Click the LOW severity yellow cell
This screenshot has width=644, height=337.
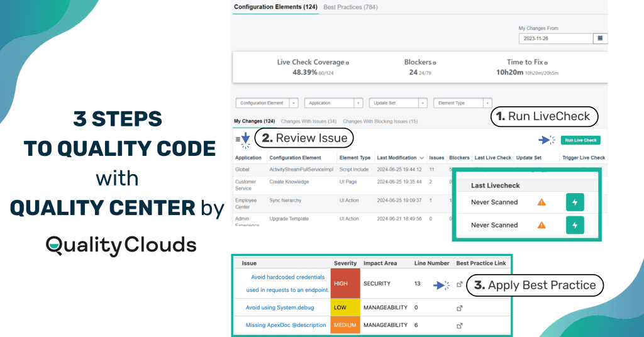[345, 307]
